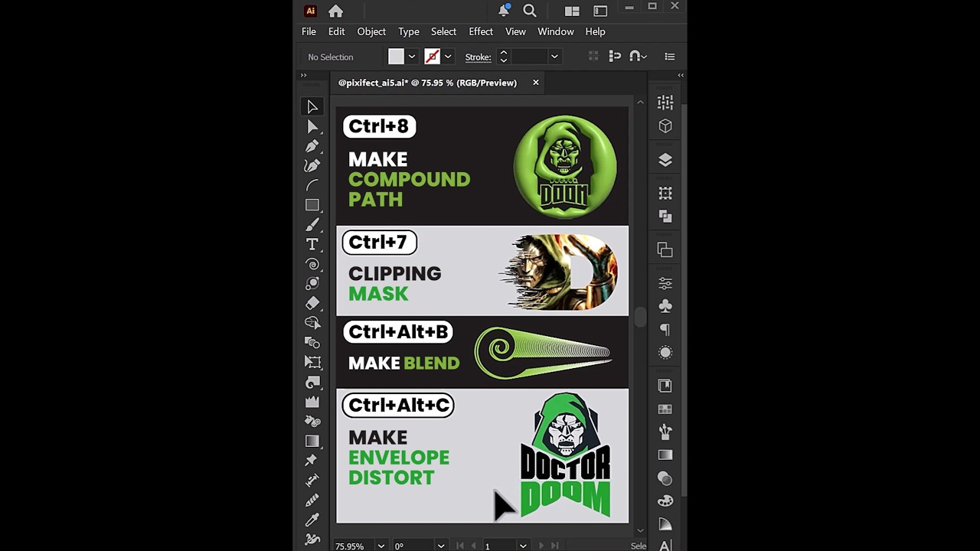The width and height of the screenshot is (980, 551).
Task: Open the Gradient panel in the right dock
Action: 665,455
